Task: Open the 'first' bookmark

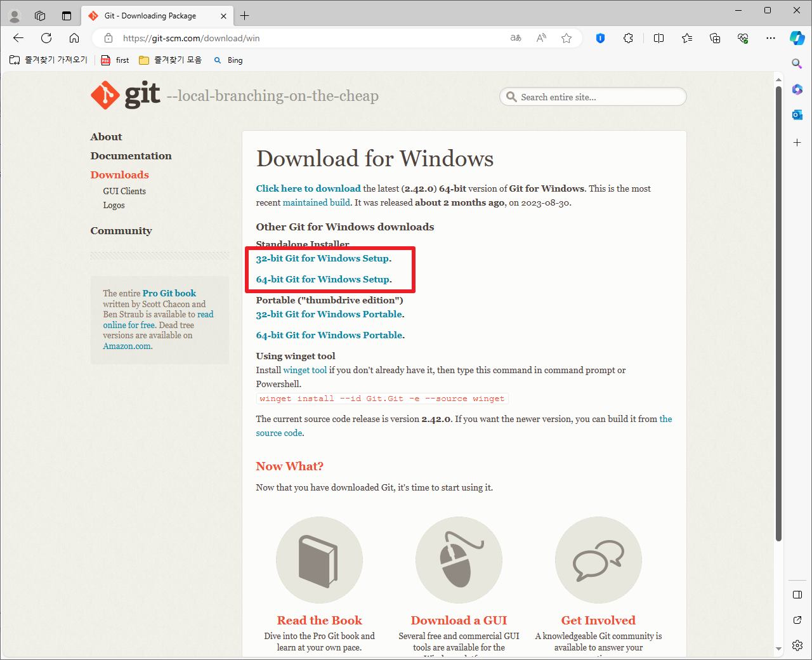Action: tap(115, 60)
